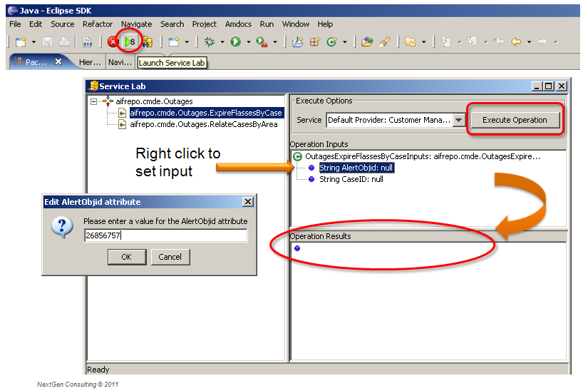Click OK in Edit AlertObjid dialog

(126, 257)
